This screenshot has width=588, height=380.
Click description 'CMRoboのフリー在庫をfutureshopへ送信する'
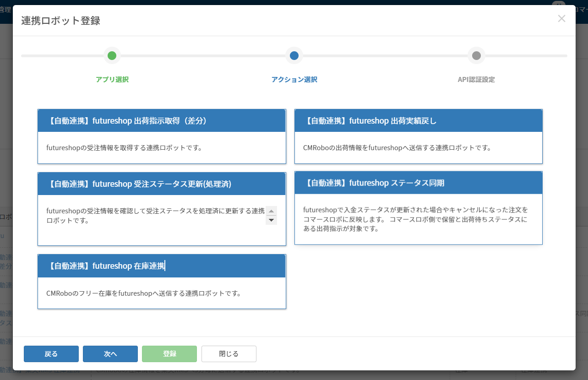pyautogui.click(x=144, y=293)
